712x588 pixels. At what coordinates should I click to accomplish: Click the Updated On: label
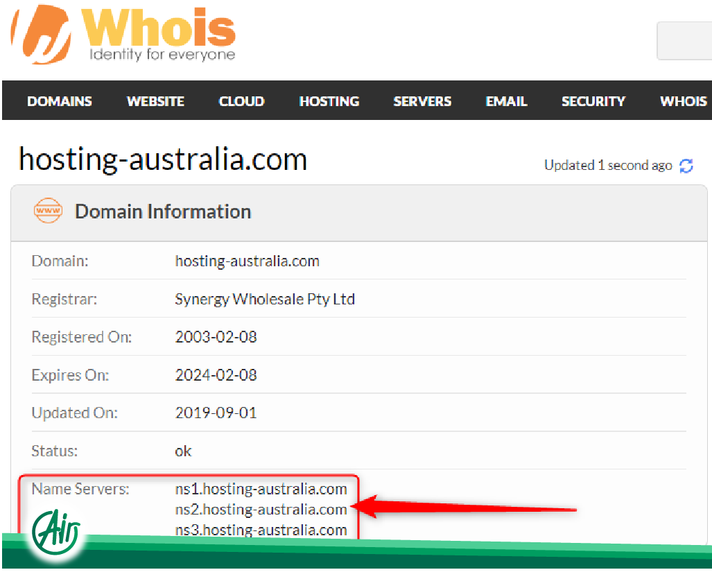click(75, 413)
